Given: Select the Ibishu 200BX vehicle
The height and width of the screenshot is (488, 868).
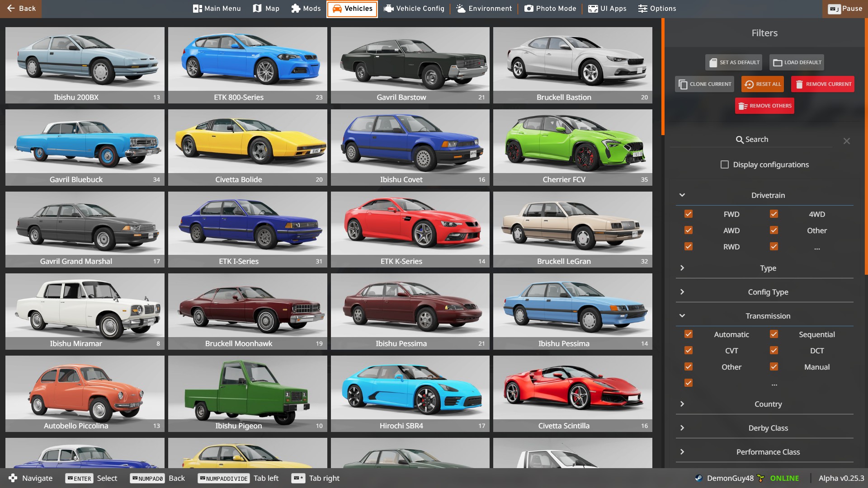Looking at the screenshot, I should (x=85, y=65).
